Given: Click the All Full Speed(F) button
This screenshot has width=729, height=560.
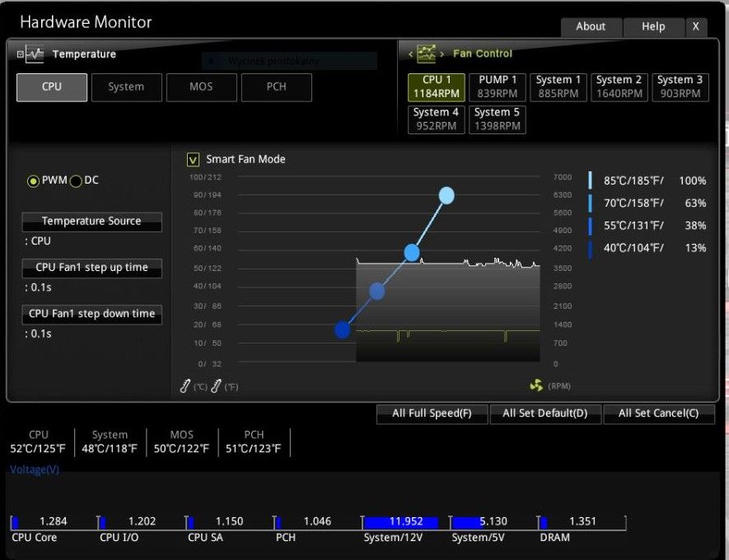Looking at the screenshot, I should pos(432,413).
